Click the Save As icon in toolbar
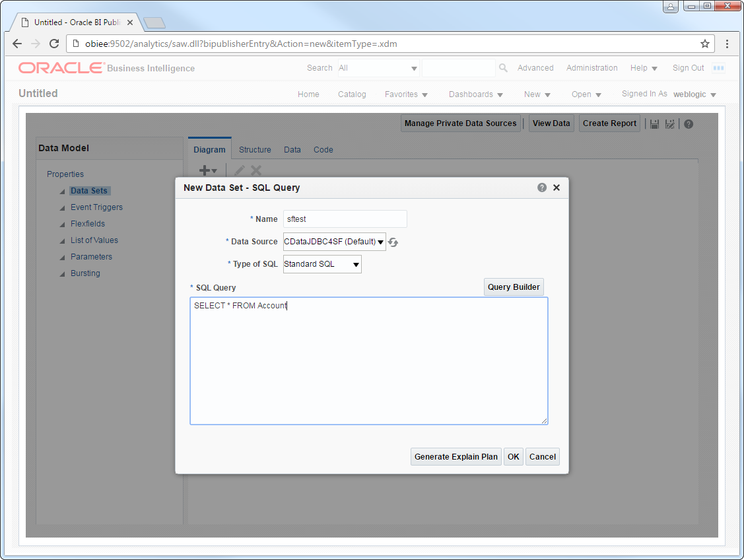 [x=670, y=124]
